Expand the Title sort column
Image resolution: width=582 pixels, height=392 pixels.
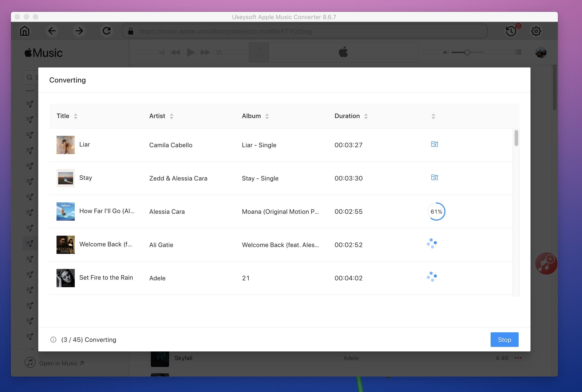(x=76, y=116)
